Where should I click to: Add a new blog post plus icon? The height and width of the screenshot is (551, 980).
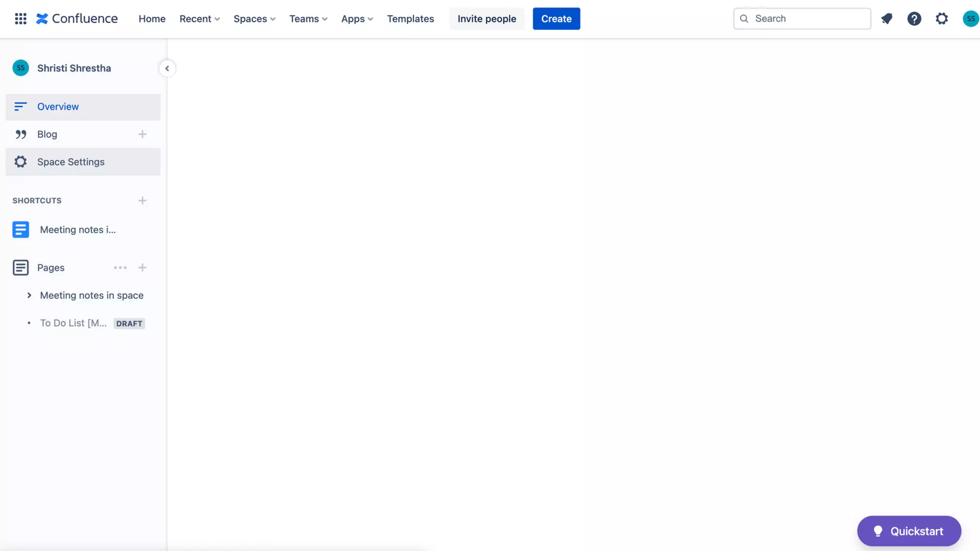click(x=142, y=134)
